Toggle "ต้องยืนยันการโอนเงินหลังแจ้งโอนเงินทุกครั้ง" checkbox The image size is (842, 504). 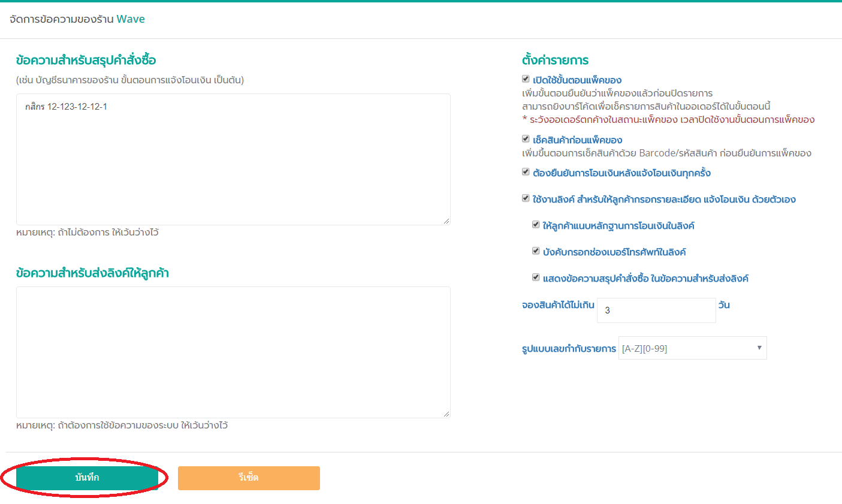tap(526, 172)
